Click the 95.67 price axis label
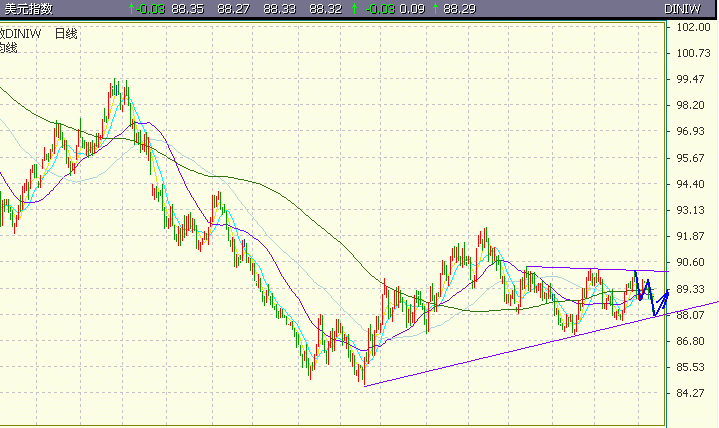This screenshot has width=719, height=428. point(691,158)
